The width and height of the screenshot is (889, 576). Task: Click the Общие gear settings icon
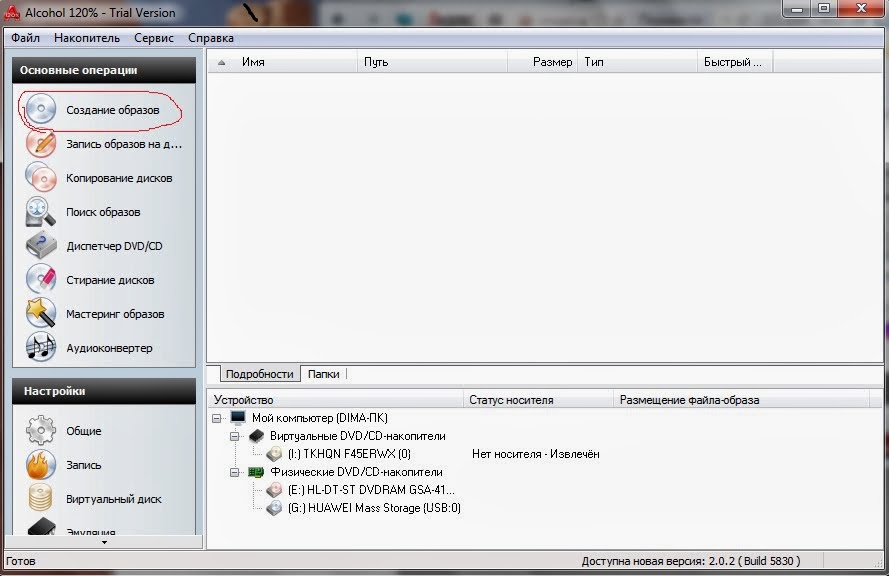(x=41, y=430)
